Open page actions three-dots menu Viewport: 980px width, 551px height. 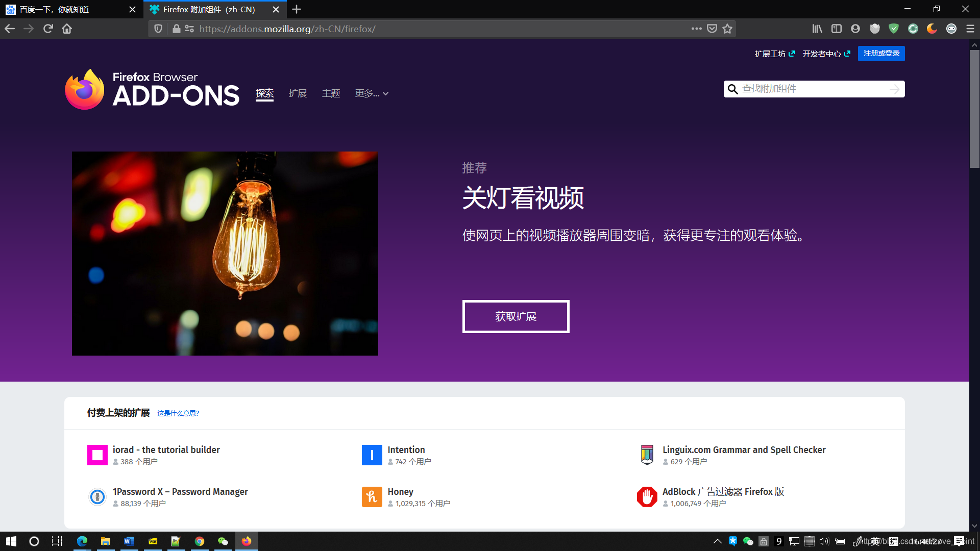point(696,29)
